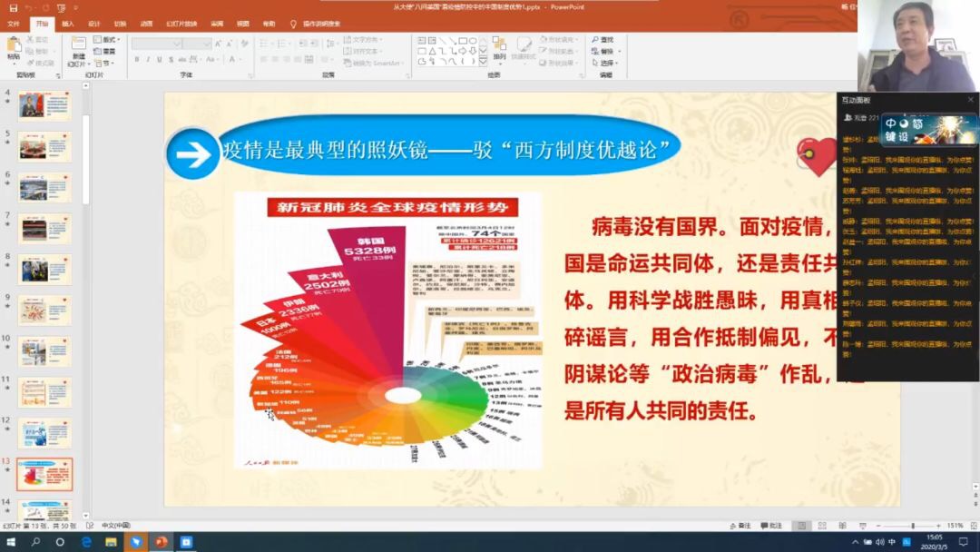Save the presentation via quick access toolbar
The width and height of the screenshot is (980, 552).
12,7
